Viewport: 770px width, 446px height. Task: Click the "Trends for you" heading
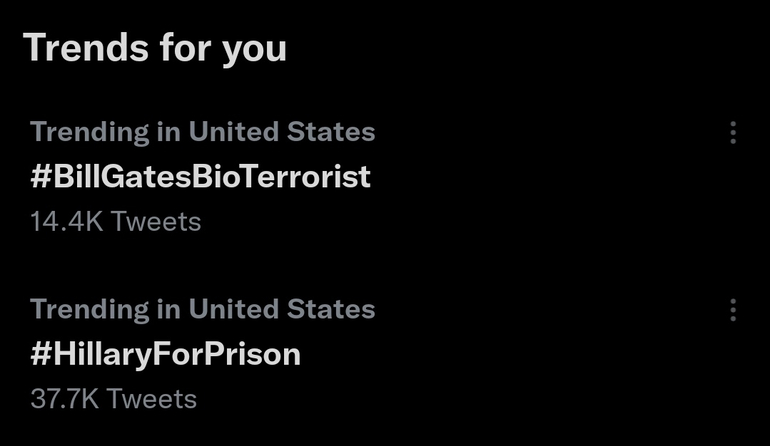coord(154,47)
